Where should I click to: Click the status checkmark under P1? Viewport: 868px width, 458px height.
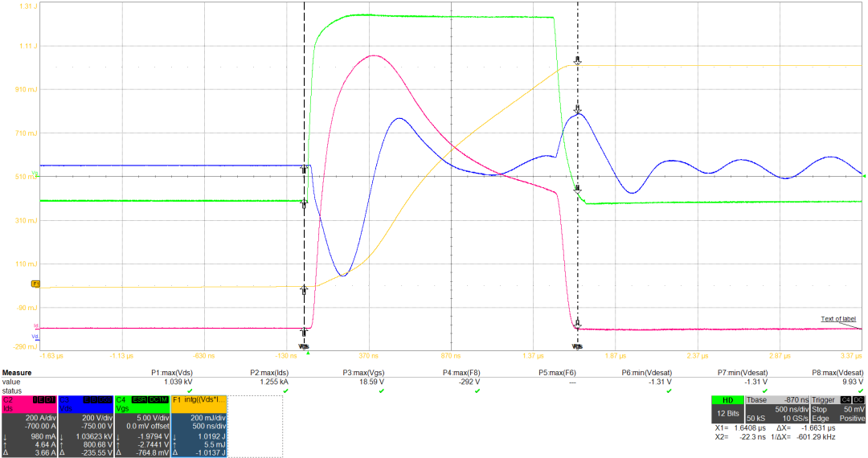[190, 391]
